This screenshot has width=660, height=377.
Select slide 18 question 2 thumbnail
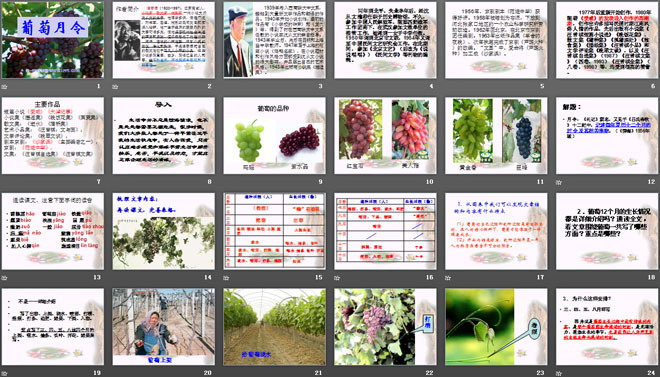click(x=607, y=231)
